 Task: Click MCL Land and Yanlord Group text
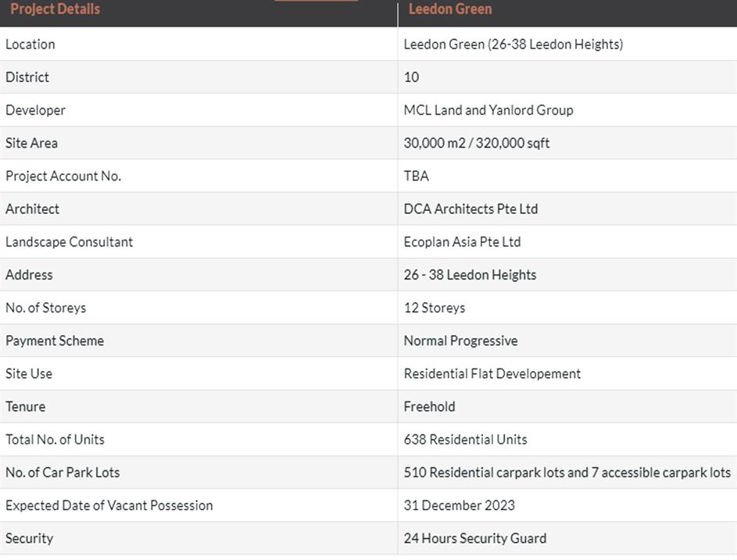(488, 110)
